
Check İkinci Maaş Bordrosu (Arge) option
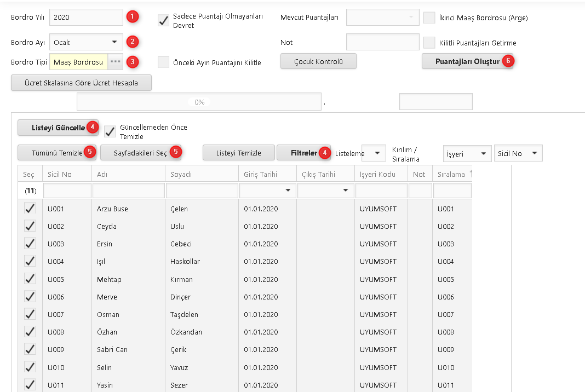pos(429,18)
